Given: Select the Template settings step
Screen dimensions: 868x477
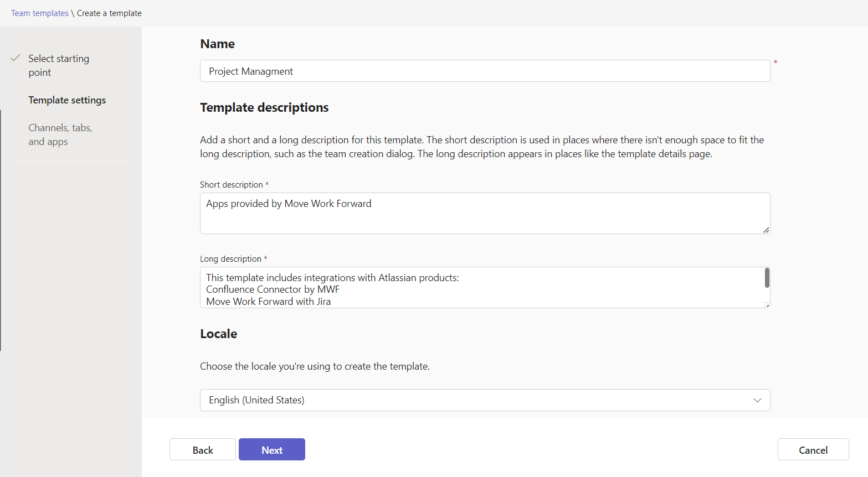Looking at the screenshot, I should coord(67,100).
